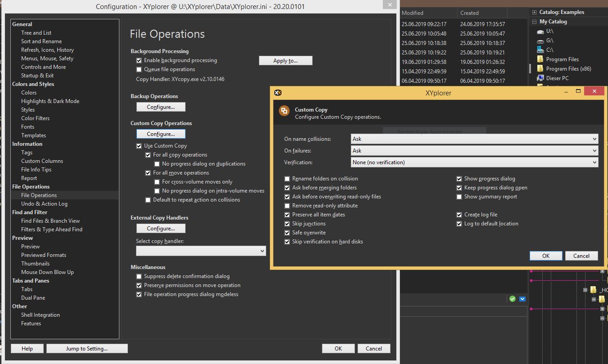
Task: Click Configure under External Copy Handlers
Action: coord(161,229)
